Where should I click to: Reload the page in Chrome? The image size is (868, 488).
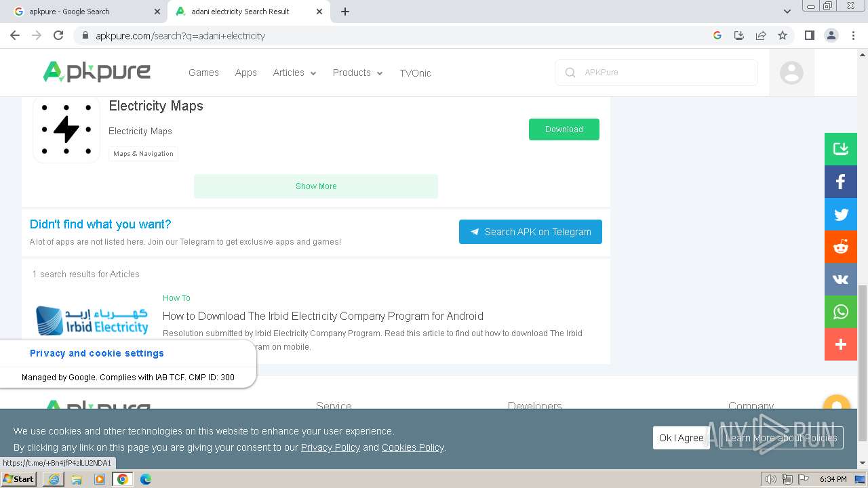(58, 35)
